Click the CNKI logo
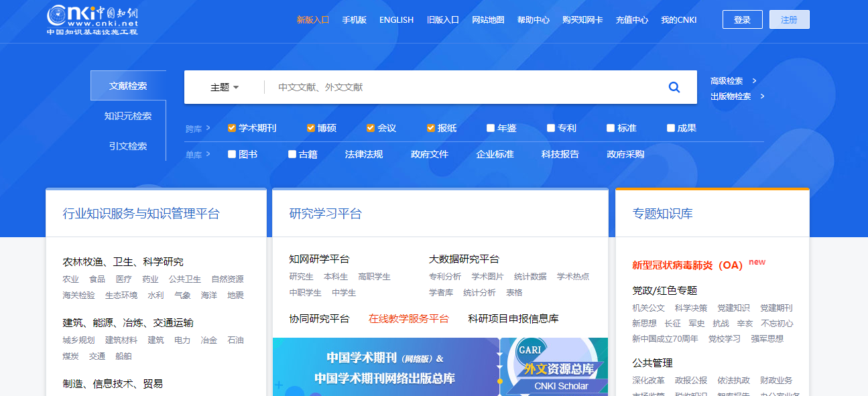Viewport: 868px width, 396px height. pyautogui.click(x=92, y=20)
